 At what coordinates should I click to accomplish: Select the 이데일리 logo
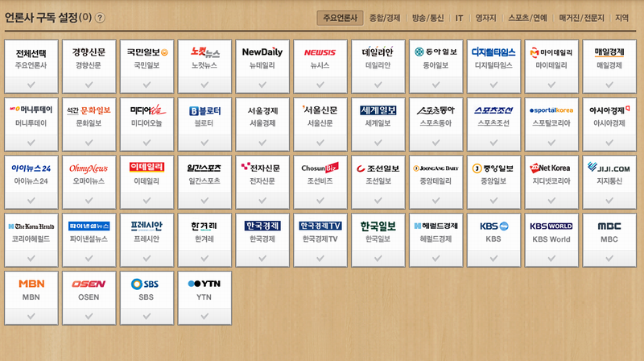point(147,167)
